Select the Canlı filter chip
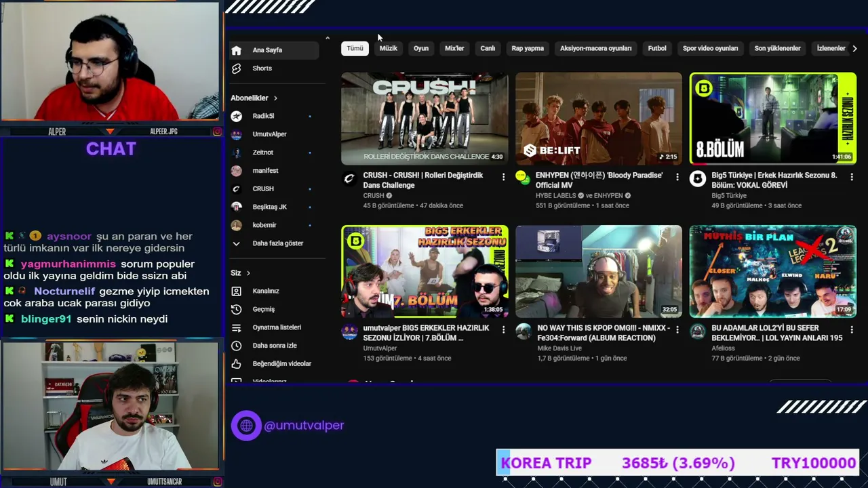This screenshot has width=868, height=488. 488,48
